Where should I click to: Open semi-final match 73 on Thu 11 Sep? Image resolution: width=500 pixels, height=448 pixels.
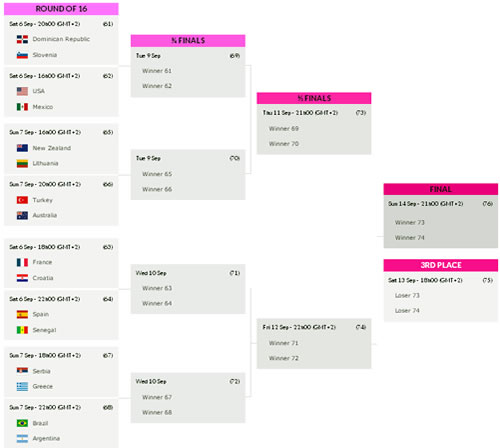click(x=314, y=129)
